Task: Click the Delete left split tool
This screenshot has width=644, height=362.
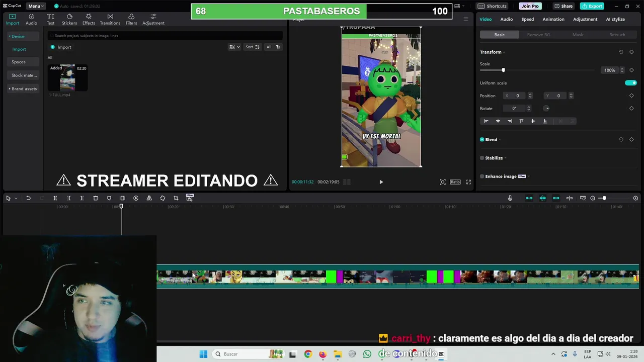Action: coord(69,198)
